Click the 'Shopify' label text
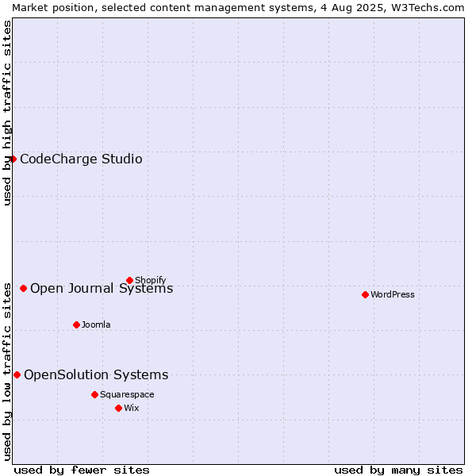Screen dimensions: 476x476 click(151, 280)
